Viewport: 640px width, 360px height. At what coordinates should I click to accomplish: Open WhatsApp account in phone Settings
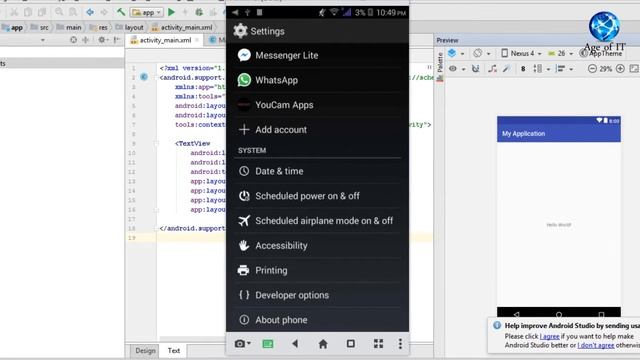coord(317,80)
